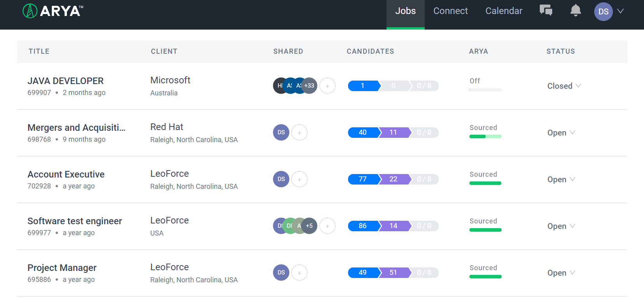Add a share member to Mergers and Acquisitions
644x299 pixels.
tap(299, 132)
